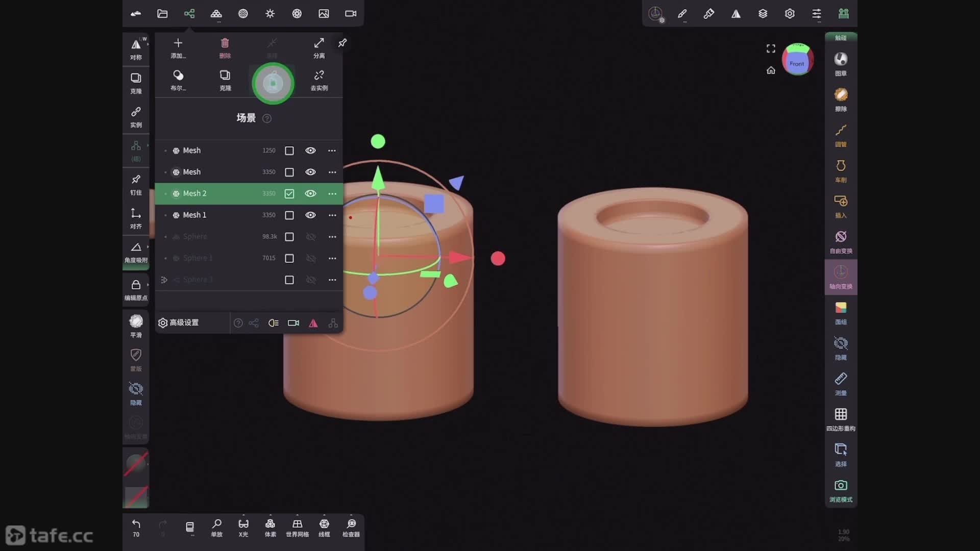The image size is (980, 551).
Task: Open the scene hierarchy icon in top bar
Action: pos(189,14)
